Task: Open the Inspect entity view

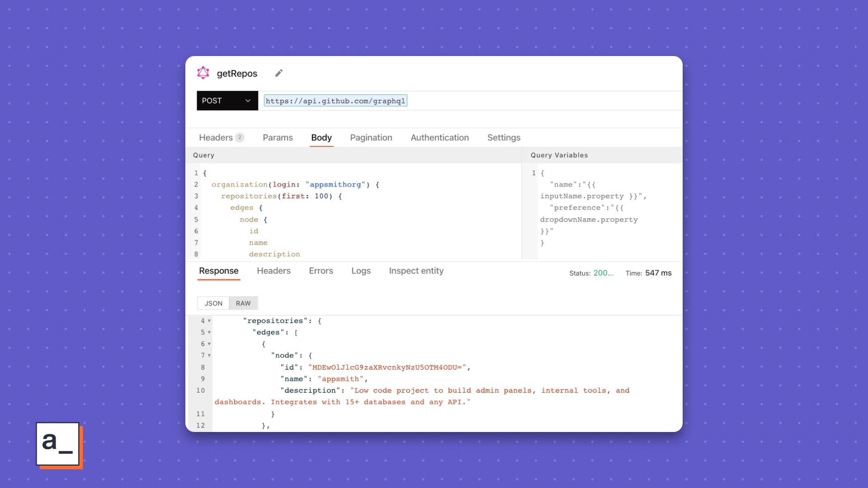Action: [x=416, y=271]
